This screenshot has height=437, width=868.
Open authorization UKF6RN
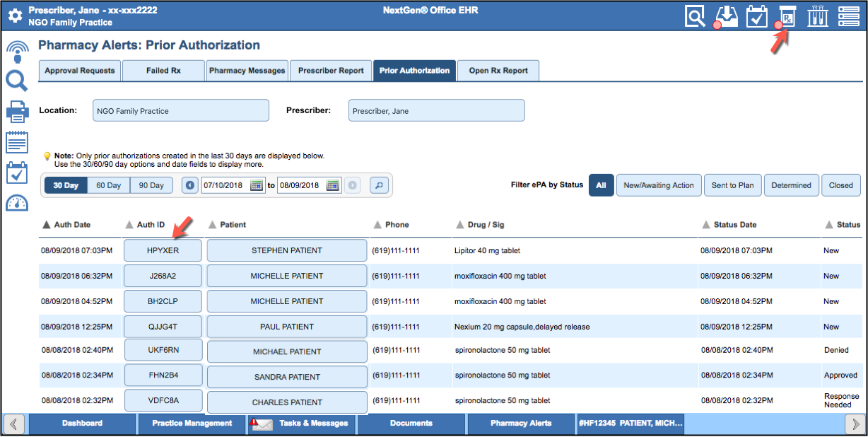coord(163,351)
